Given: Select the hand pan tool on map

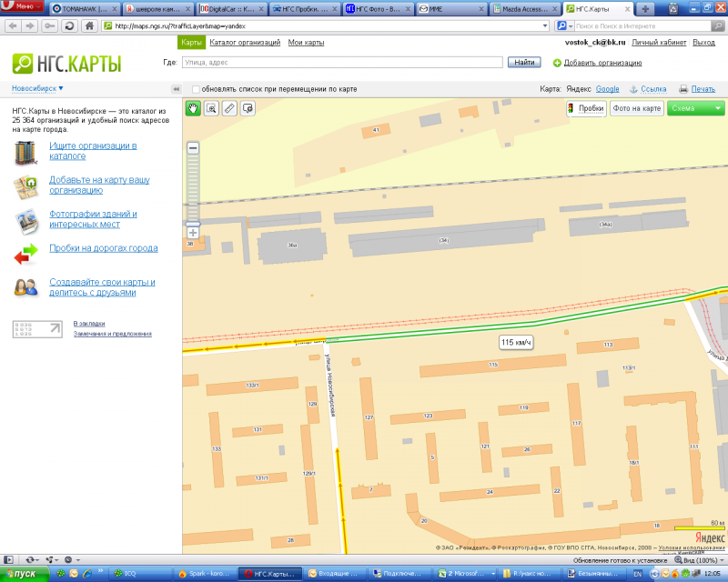Looking at the screenshot, I should (193, 108).
